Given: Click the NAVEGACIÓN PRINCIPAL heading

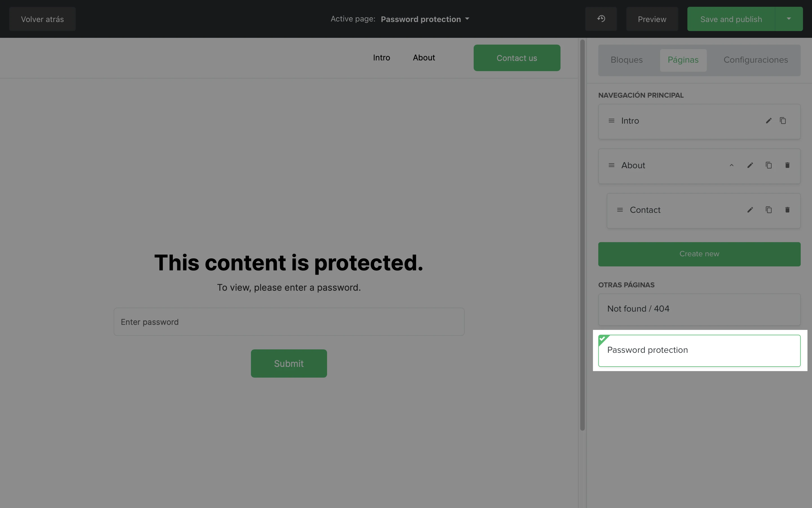Looking at the screenshot, I should pos(641,95).
